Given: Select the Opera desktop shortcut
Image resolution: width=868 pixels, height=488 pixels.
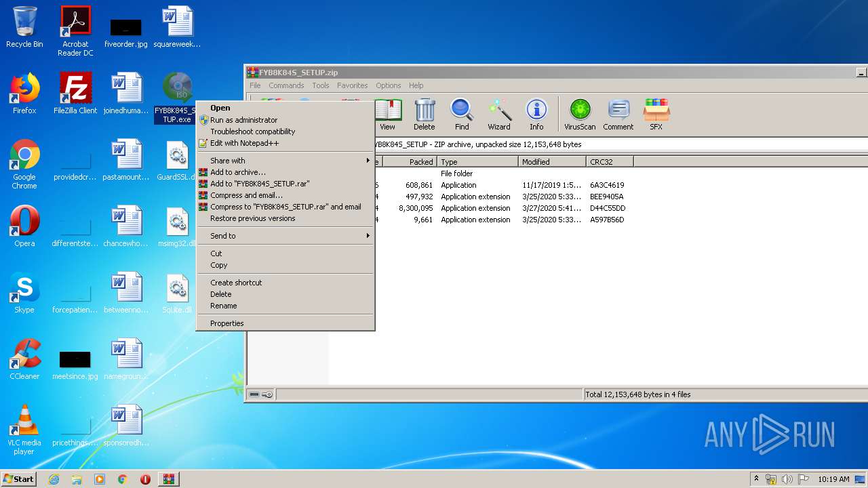Looking at the screenshot, I should click(x=24, y=226).
